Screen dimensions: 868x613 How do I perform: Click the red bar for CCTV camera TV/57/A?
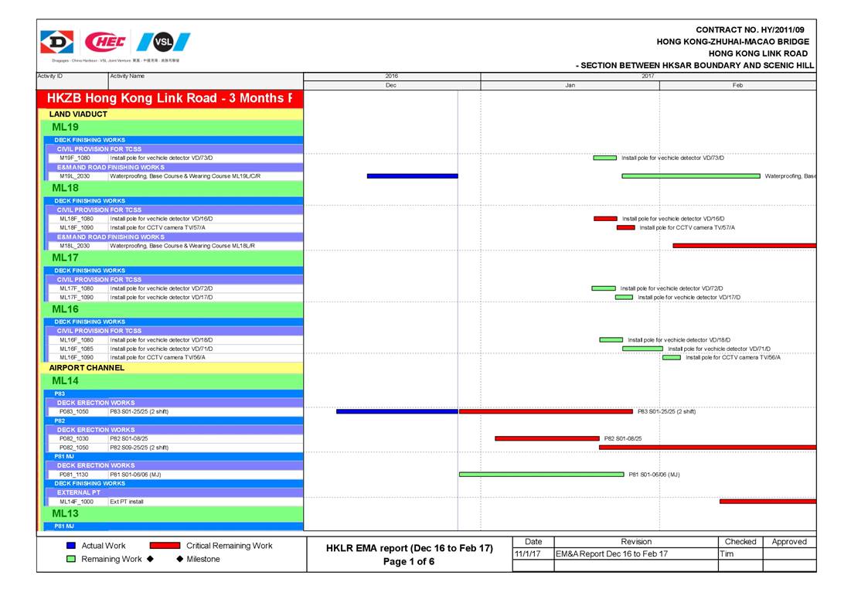626,227
